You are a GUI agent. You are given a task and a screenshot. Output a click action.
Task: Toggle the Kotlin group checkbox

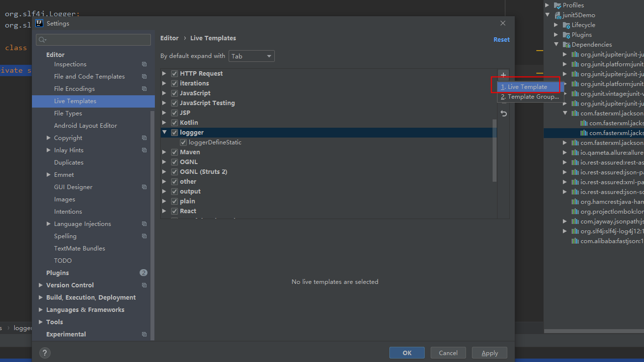point(174,123)
